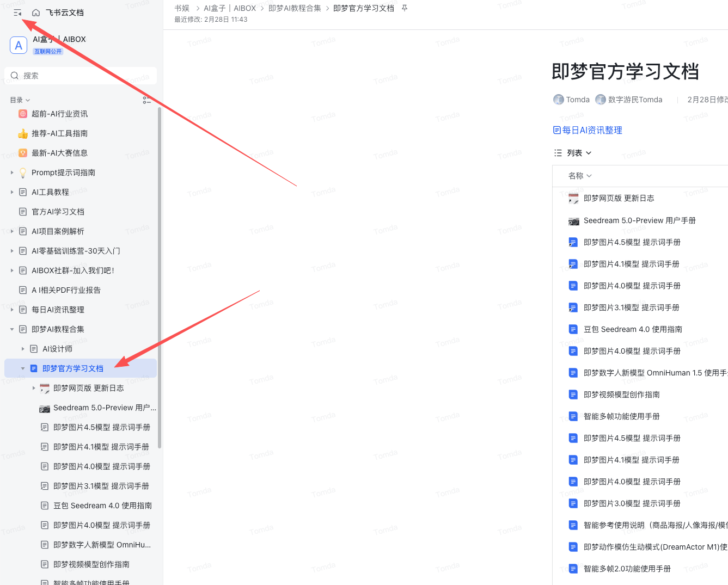Go to AI盒子 | AIBOX breadcrumb
Image resolution: width=728 pixels, height=585 pixels.
tap(230, 8)
